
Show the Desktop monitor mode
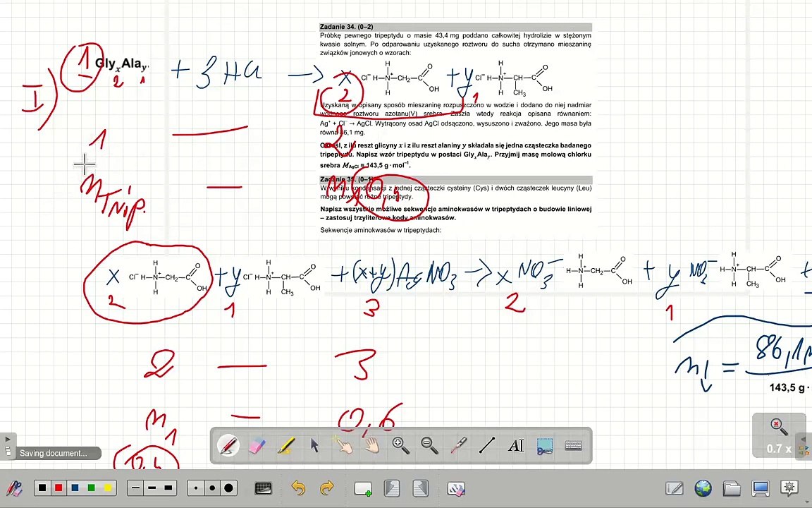tap(761, 488)
